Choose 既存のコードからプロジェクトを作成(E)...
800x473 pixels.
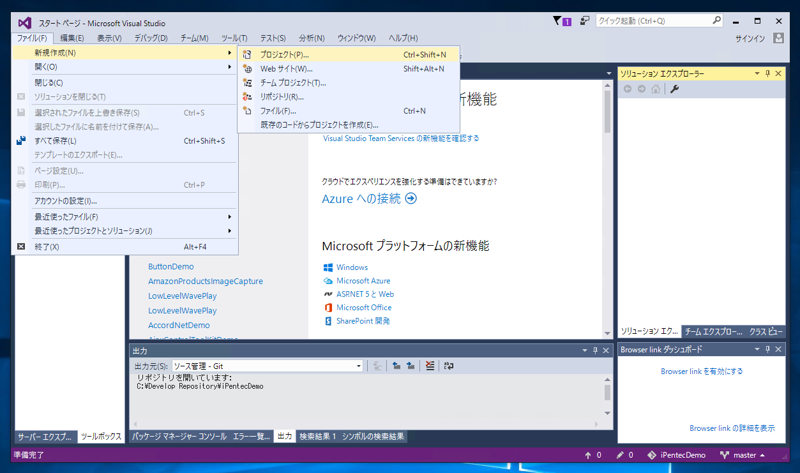(x=349, y=125)
